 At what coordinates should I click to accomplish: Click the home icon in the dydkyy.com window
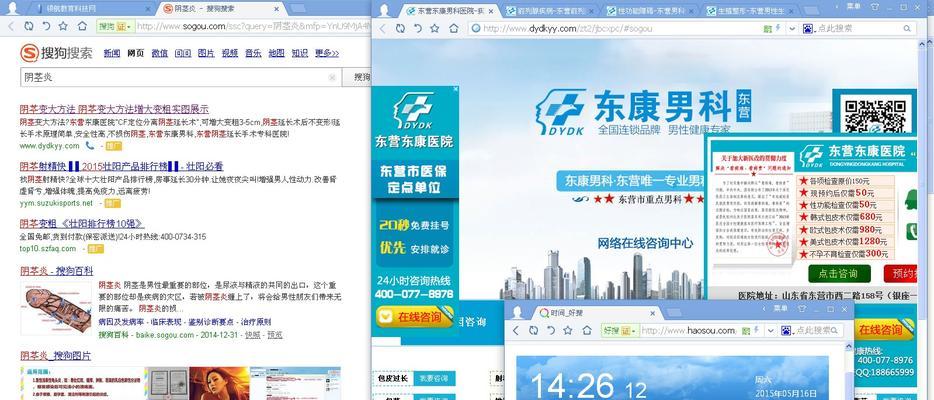click(x=454, y=28)
